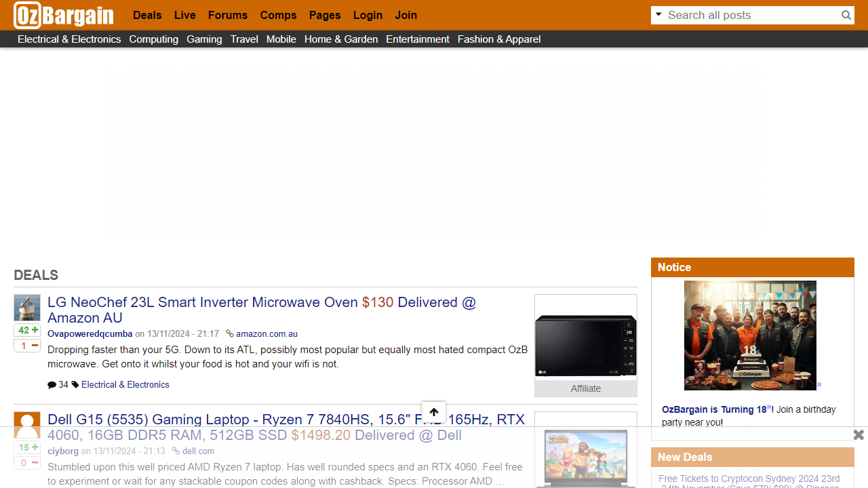Image resolution: width=868 pixels, height=488 pixels.
Task: Expand the search options dropdown arrow
Action: (658, 15)
